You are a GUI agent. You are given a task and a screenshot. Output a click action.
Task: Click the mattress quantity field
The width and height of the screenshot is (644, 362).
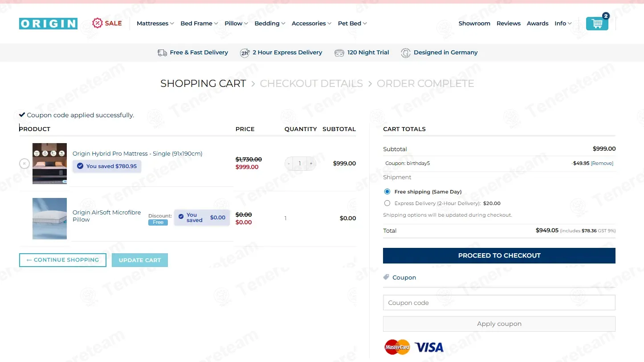300,164
